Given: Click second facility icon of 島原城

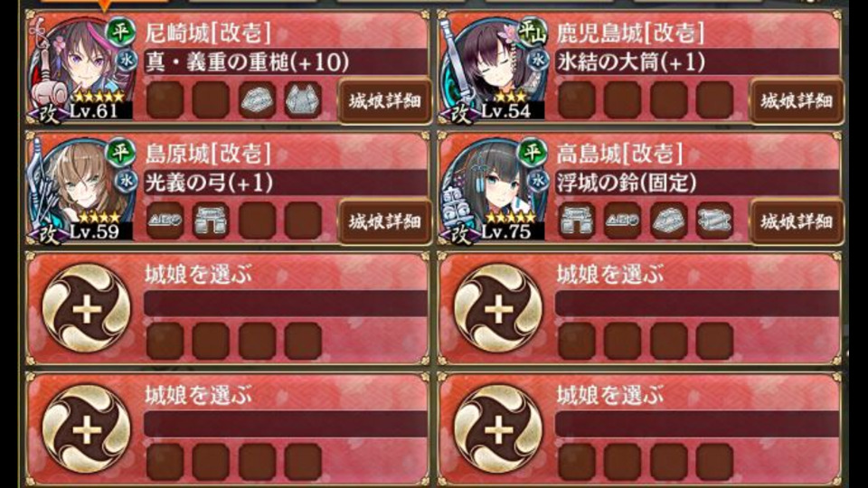Looking at the screenshot, I should [x=211, y=221].
